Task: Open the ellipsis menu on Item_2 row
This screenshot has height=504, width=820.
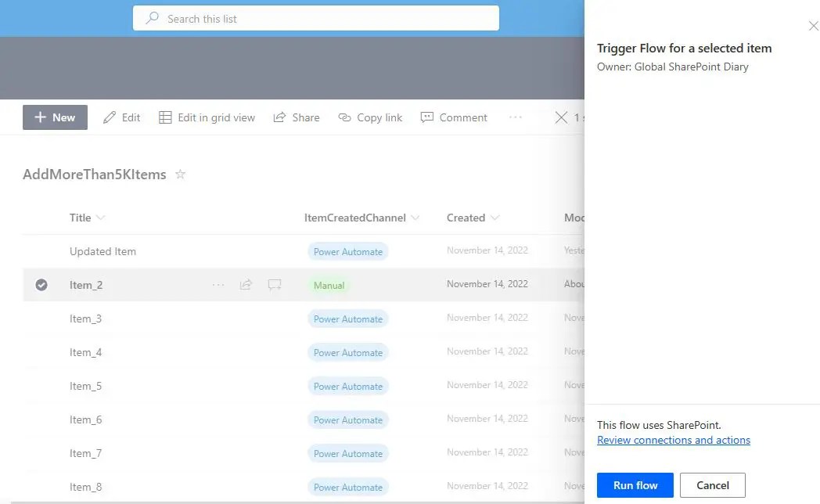Action: click(x=218, y=285)
